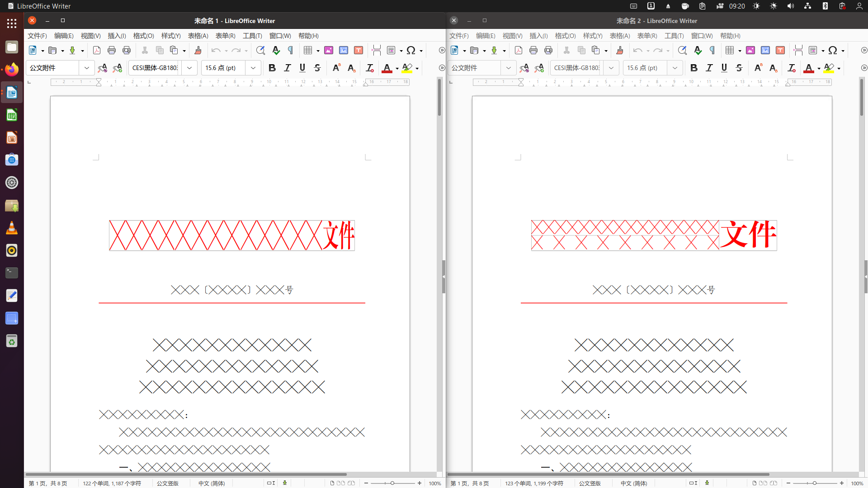Click New document icon in left window

(33, 50)
